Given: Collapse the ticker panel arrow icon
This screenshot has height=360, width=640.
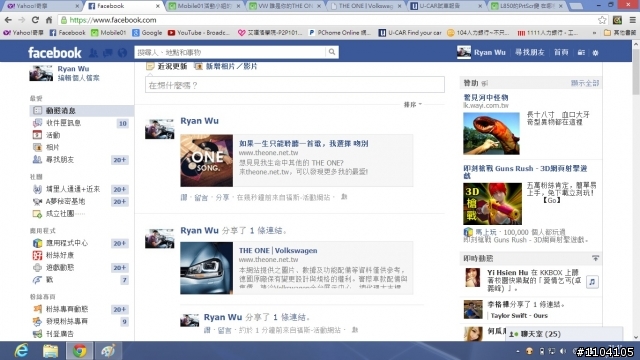Looking at the screenshot, I should point(595,258).
